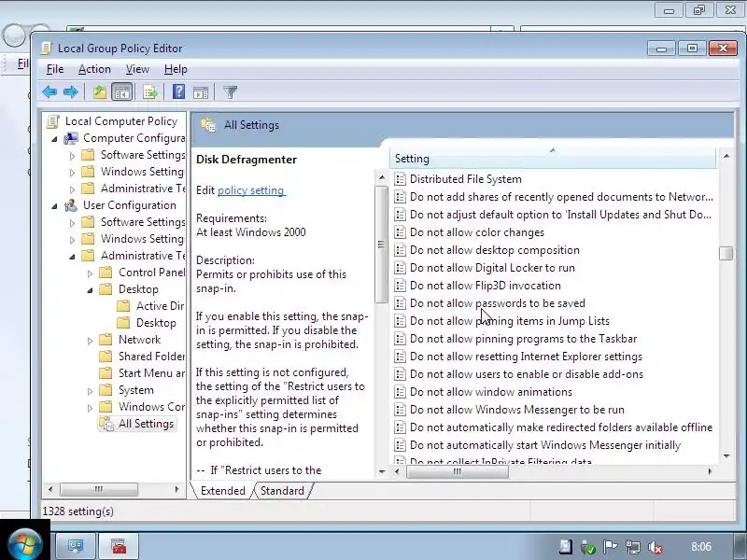Click the network tray icon
The width and height of the screenshot is (747, 560).
point(633,547)
